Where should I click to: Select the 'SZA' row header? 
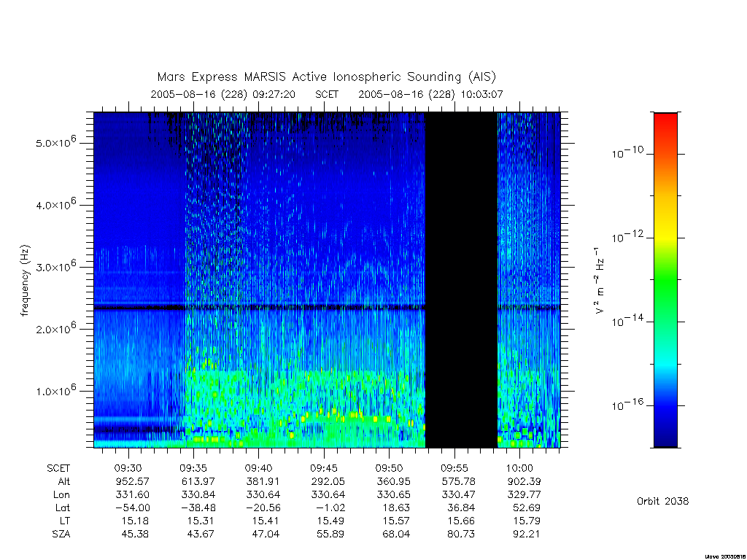click(61, 534)
